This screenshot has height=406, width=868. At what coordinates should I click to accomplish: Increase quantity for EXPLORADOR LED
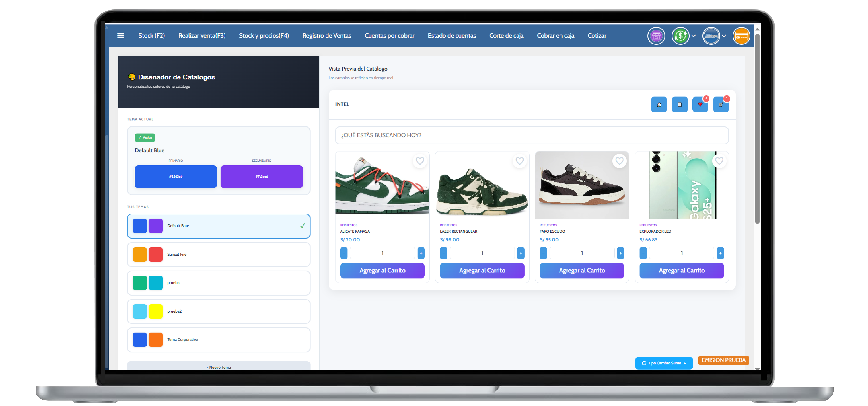coord(720,253)
